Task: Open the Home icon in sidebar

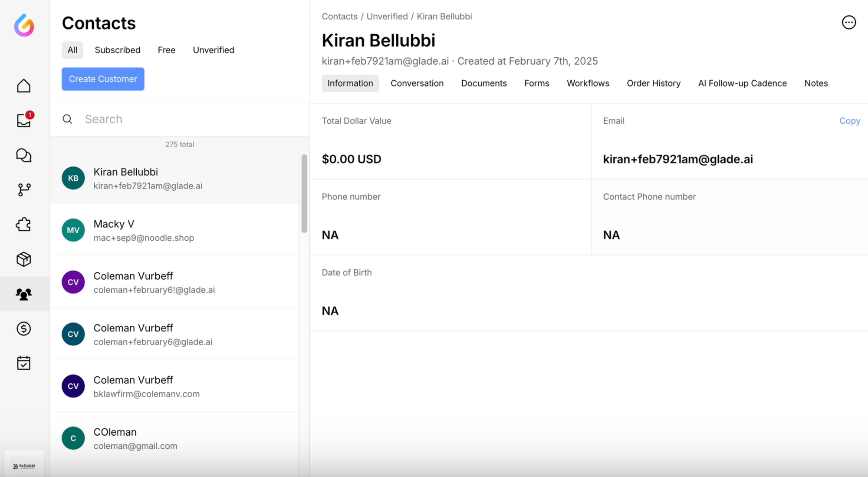Action: click(x=24, y=86)
